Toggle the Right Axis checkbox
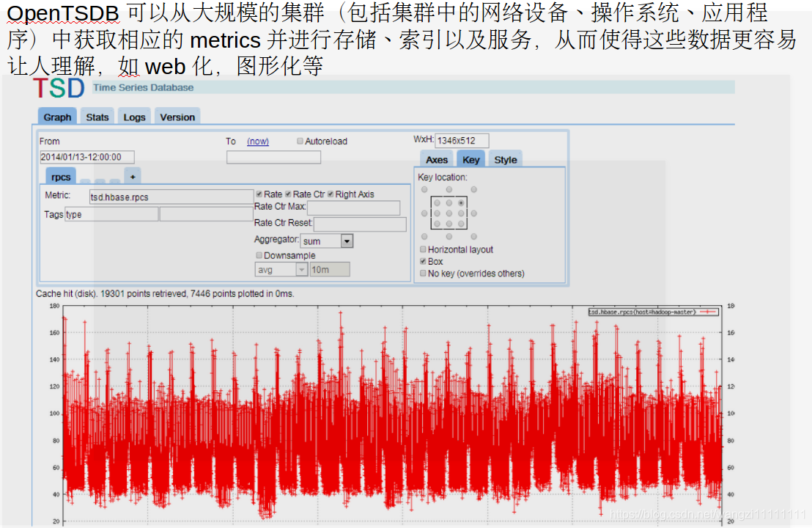Screen dimensions: 812x528 click(x=331, y=194)
